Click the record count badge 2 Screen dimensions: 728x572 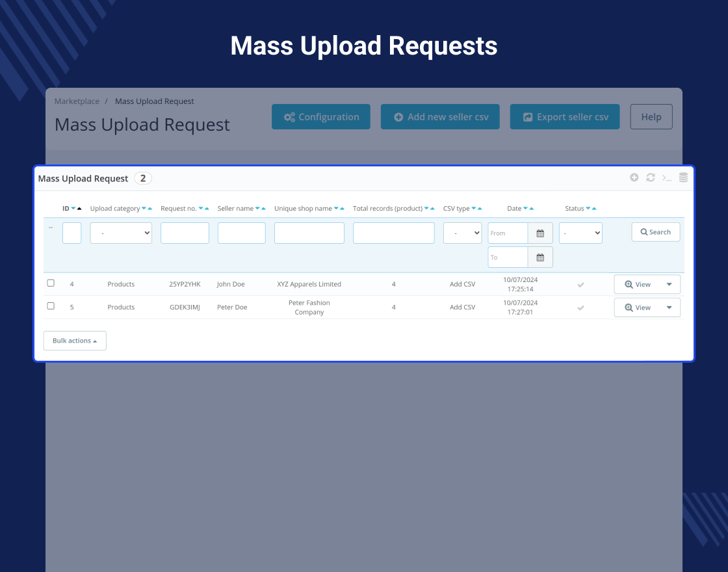tap(143, 178)
